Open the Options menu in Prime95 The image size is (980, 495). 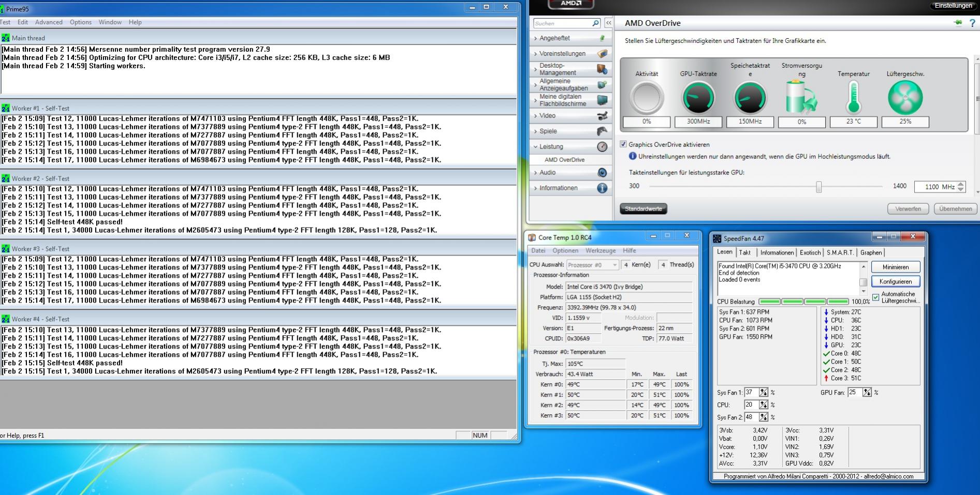81,22
